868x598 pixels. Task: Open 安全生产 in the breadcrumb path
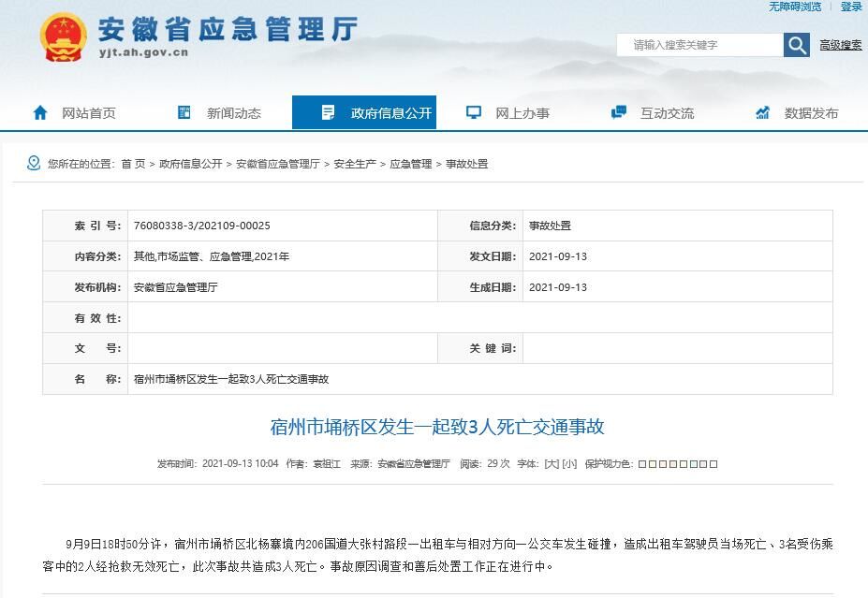tap(355, 164)
